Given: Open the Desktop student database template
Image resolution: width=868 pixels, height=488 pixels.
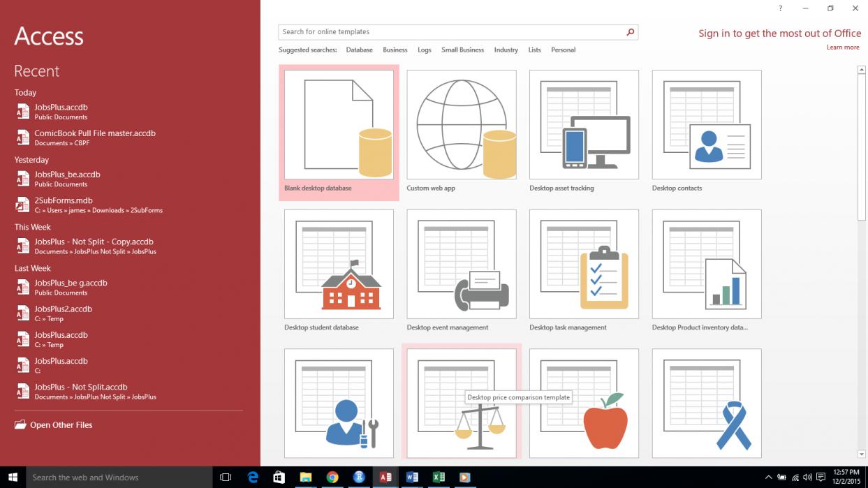Looking at the screenshot, I should [x=339, y=271].
